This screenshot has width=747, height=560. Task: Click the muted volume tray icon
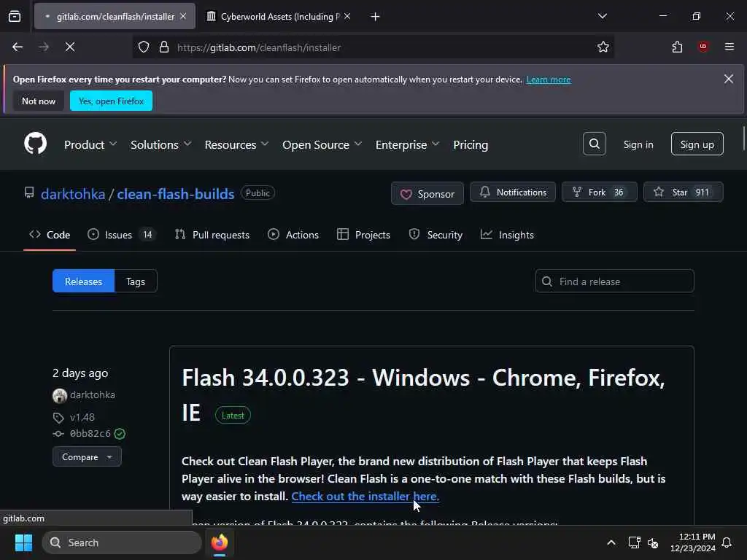(x=653, y=542)
